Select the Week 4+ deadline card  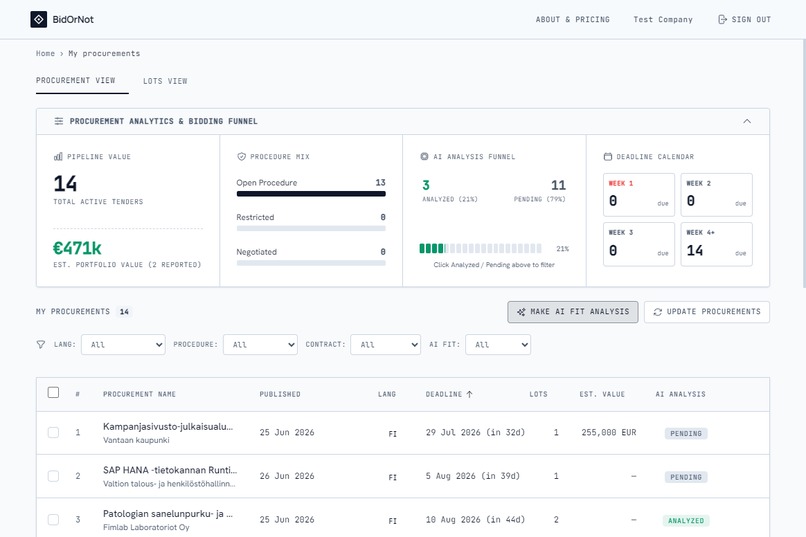[717, 244]
